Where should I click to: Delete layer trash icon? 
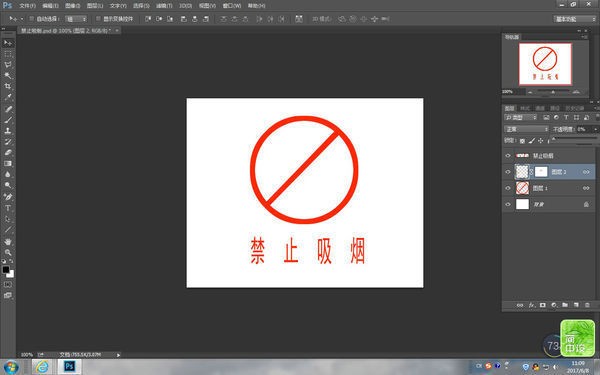pos(587,305)
